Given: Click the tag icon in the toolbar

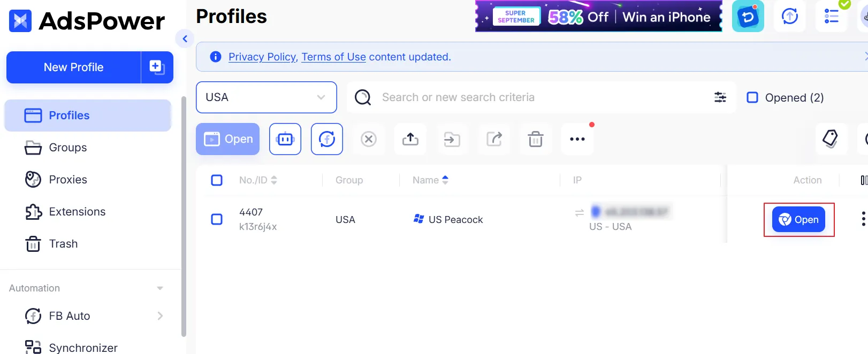Looking at the screenshot, I should [831, 139].
